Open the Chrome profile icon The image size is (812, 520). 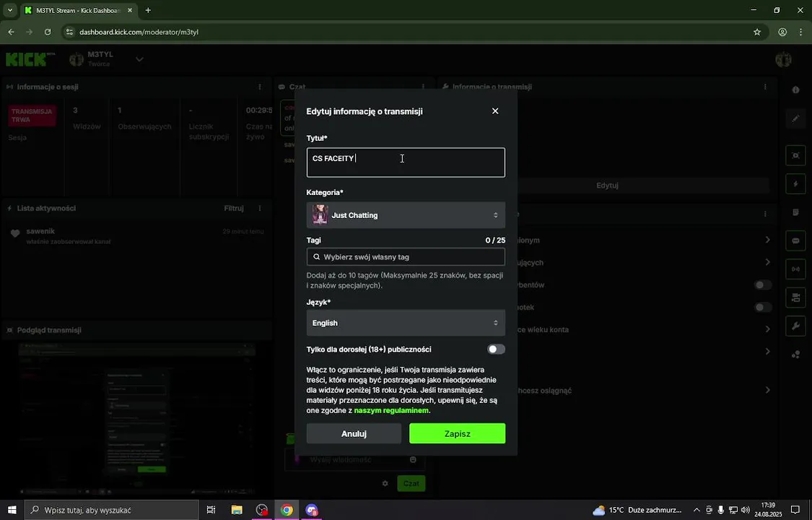point(782,32)
